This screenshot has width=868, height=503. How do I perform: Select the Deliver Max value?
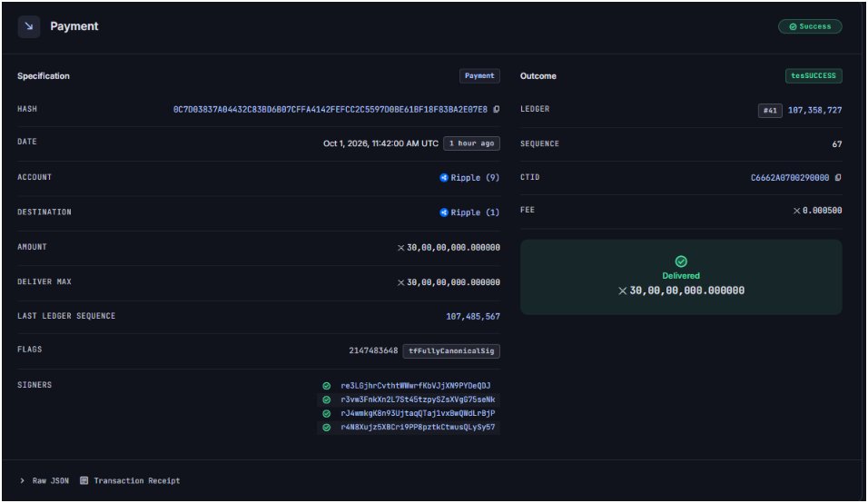point(453,282)
